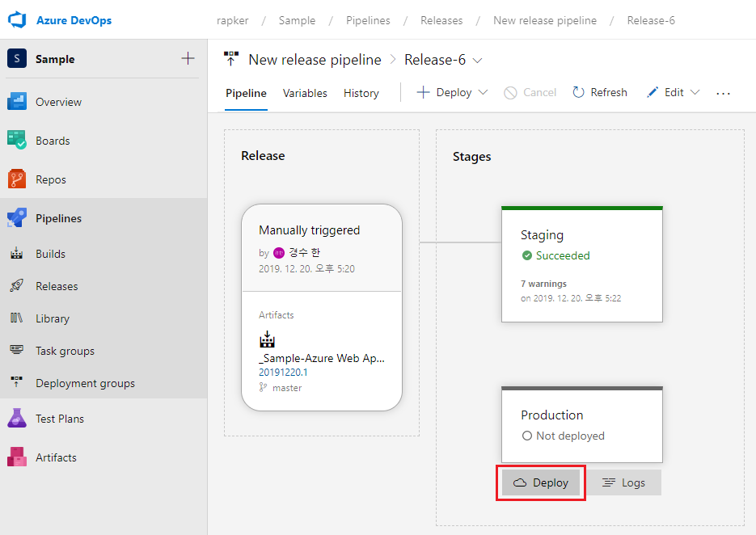
Task: Click the Sample project name in sidebar
Action: [x=55, y=59]
